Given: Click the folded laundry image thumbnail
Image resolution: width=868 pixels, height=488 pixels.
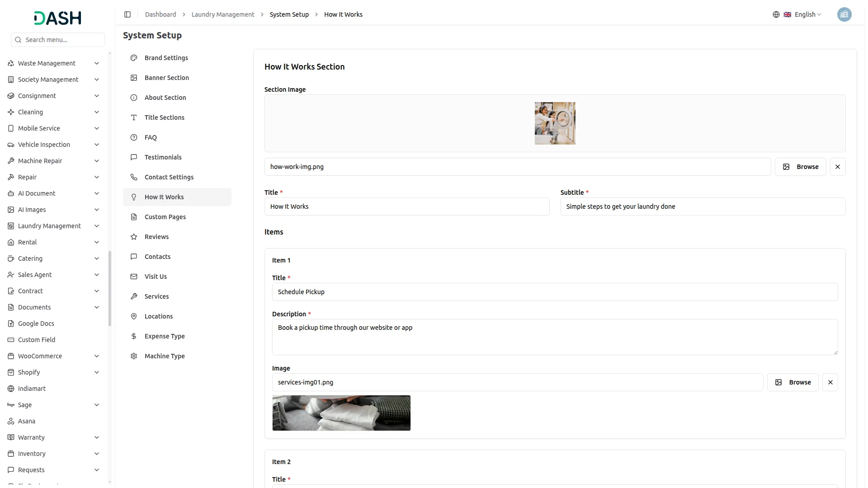Looking at the screenshot, I should pos(341,413).
